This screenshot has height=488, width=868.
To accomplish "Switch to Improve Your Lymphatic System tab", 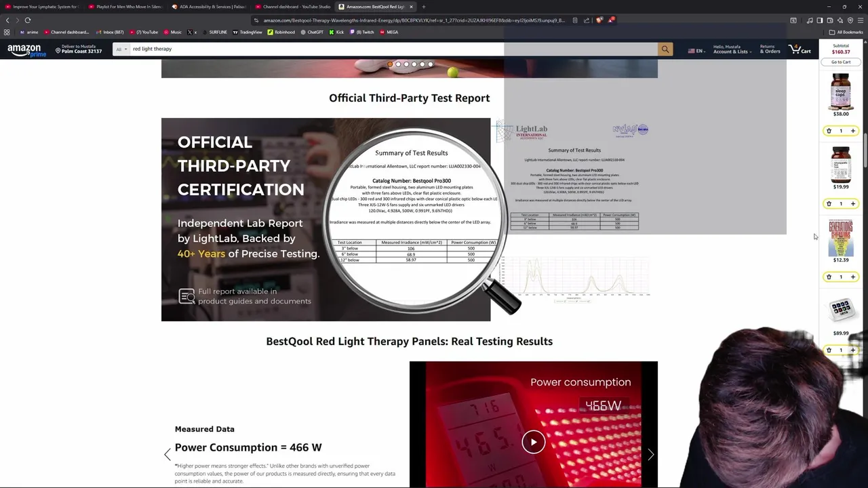I will (42, 7).
